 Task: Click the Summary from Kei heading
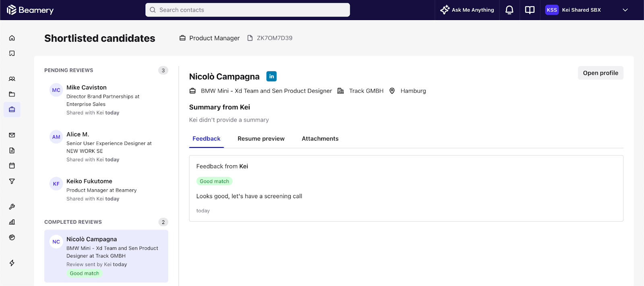click(x=220, y=107)
